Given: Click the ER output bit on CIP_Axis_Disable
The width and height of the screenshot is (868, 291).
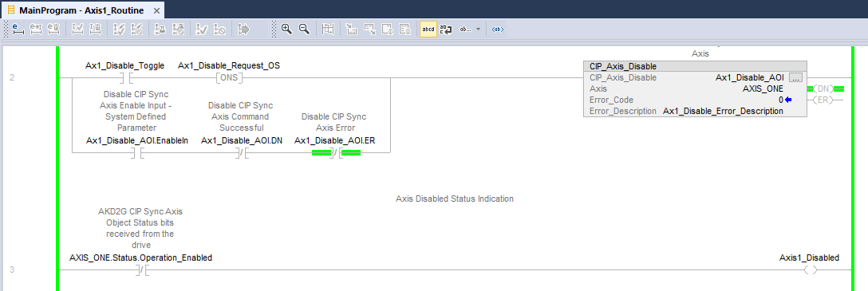Looking at the screenshot, I should pos(823,100).
